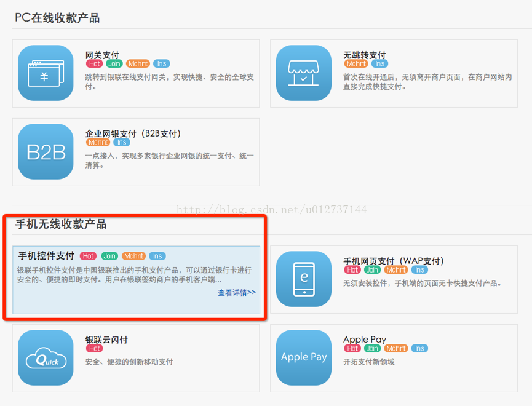Click B2B description starting 一点接入
Image resolution: width=532 pixels, height=406 pixels.
170,161
